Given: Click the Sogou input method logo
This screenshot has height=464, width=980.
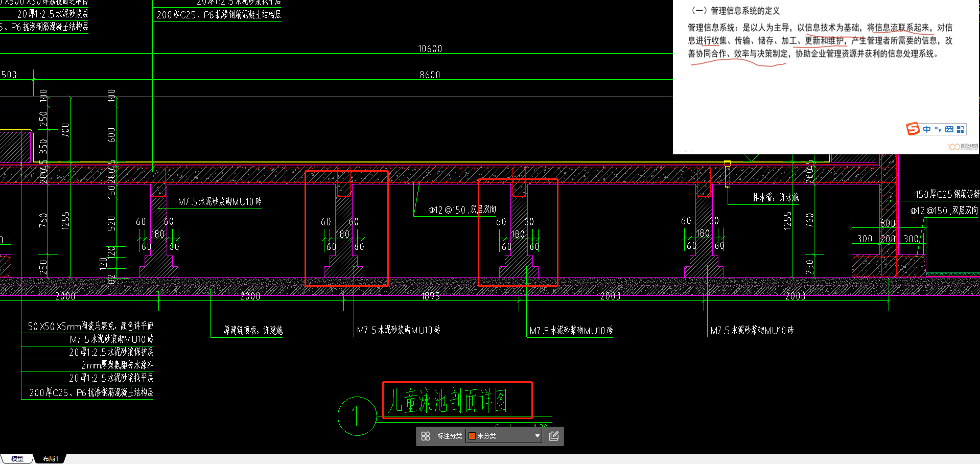Looking at the screenshot, I should tap(913, 129).
